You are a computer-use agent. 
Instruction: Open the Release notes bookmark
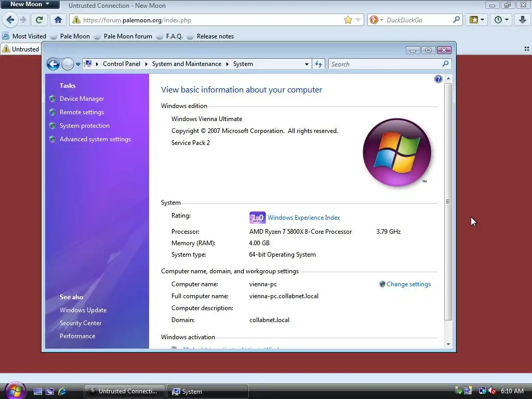[x=211, y=36]
